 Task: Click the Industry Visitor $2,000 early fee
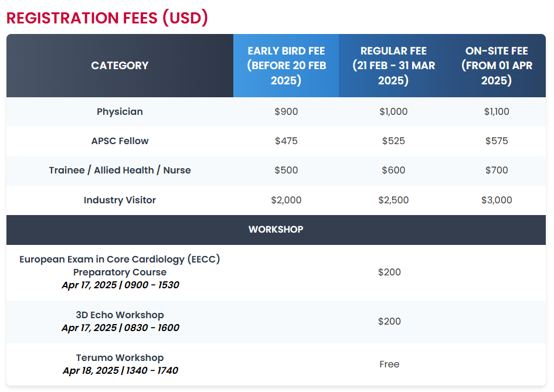286,200
